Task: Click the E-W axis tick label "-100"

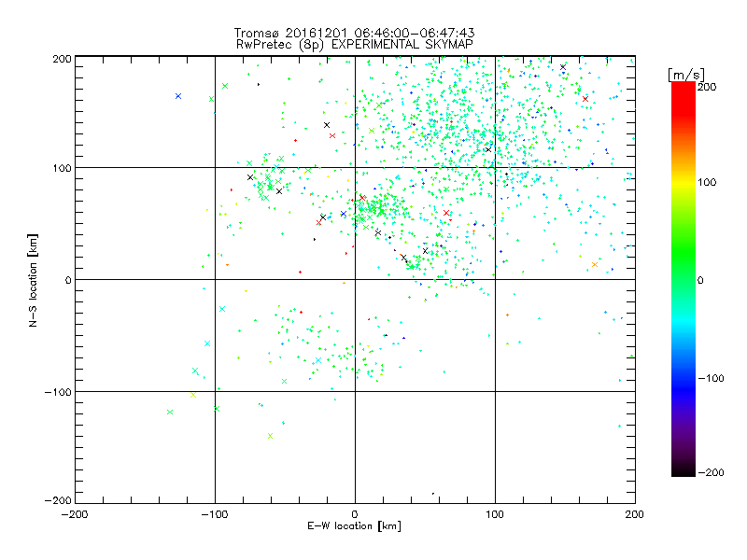Action: 215,514
